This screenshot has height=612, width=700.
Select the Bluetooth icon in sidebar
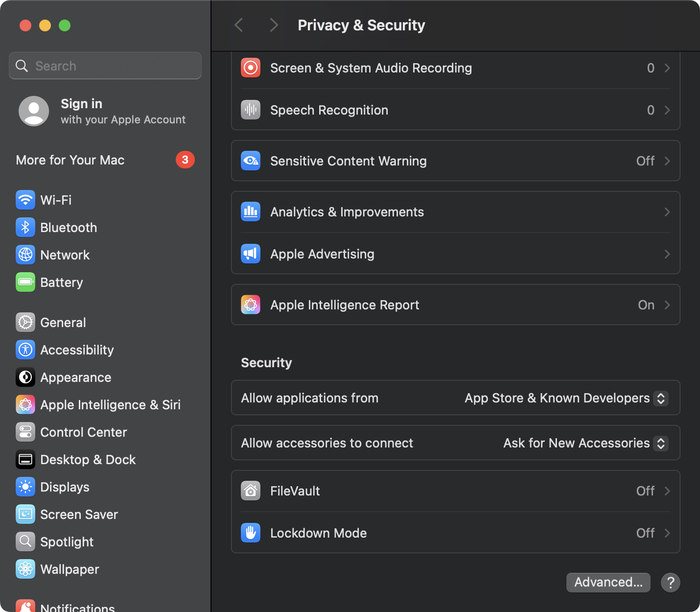[25, 227]
